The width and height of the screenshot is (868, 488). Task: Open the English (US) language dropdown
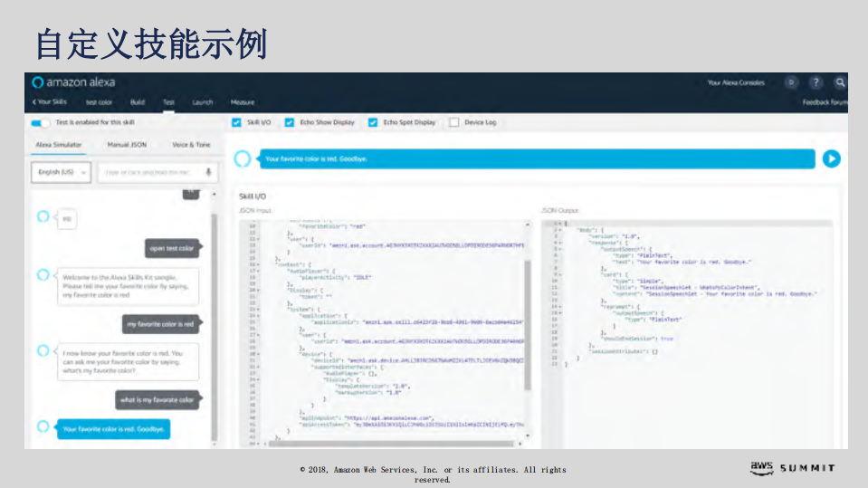pos(61,172)
